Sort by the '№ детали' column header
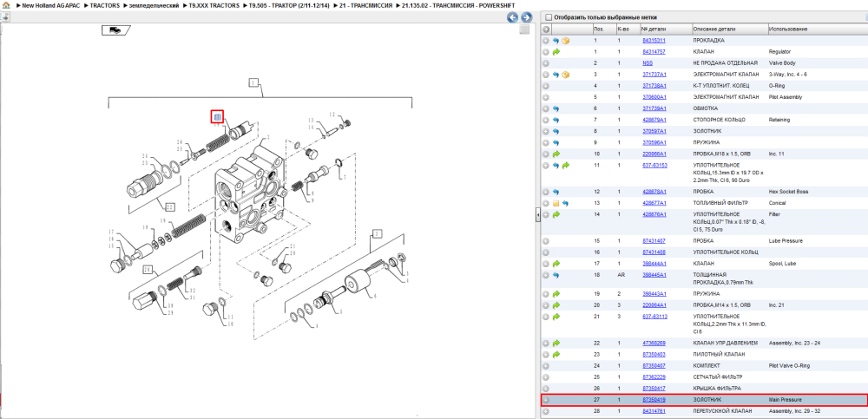Screen dimensions: 868x419 666,29
